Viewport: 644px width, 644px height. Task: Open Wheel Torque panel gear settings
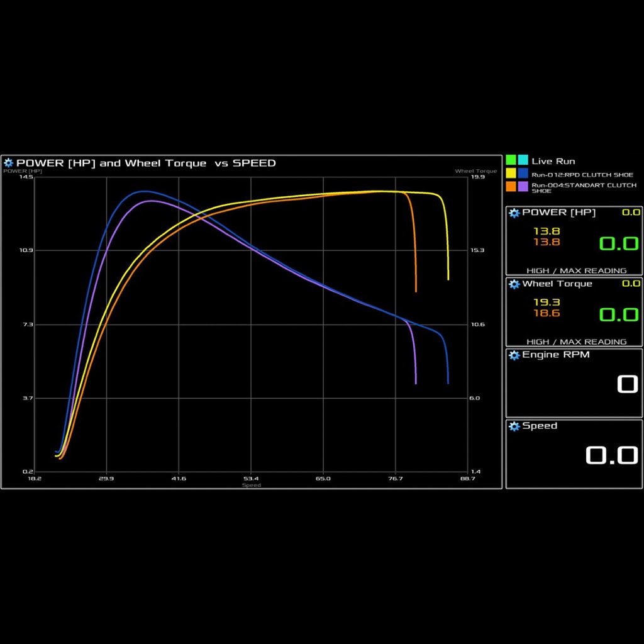(514, 284)
